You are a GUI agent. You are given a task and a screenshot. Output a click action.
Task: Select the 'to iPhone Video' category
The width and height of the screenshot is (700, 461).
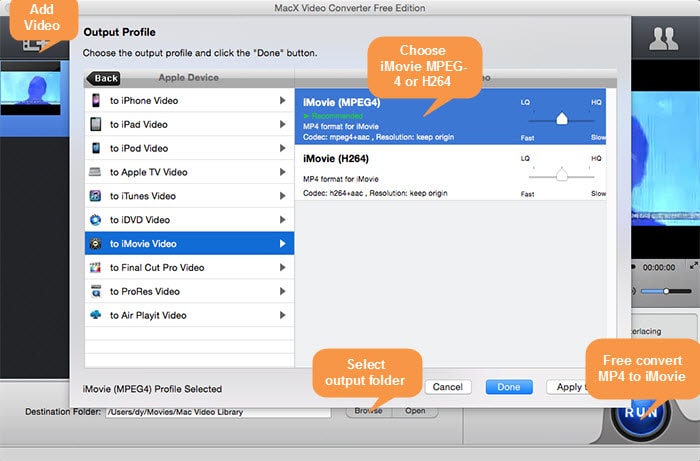pos(189,100)
